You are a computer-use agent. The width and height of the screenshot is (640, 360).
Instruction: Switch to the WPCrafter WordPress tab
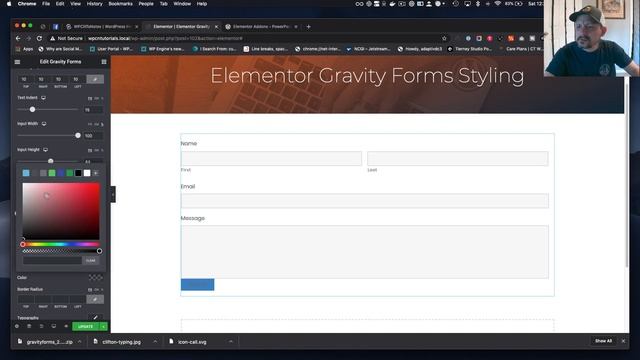(x=102, y=27)
